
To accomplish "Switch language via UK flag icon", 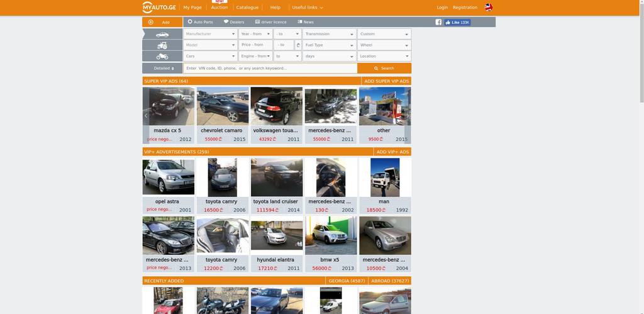I will click(x=488, y=8).
